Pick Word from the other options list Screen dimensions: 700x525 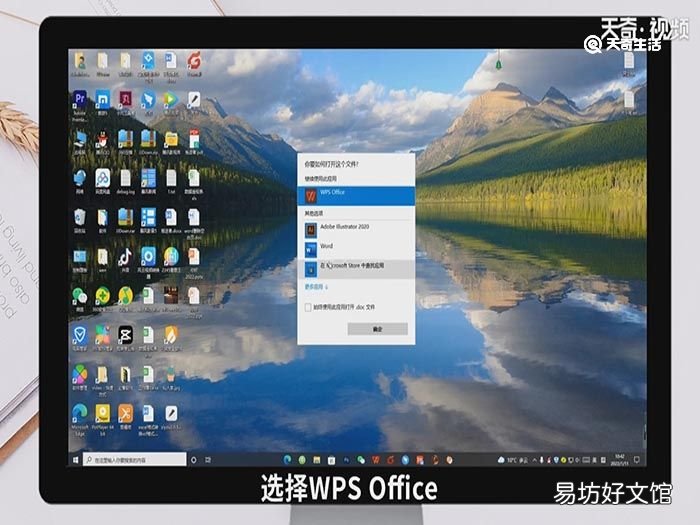coord(356,249)
